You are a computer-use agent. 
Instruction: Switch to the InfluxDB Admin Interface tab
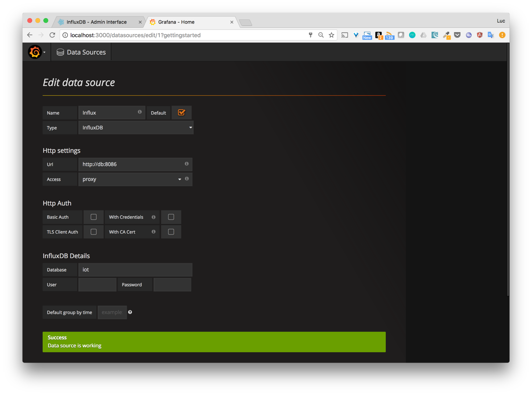pyautogui.click(x=96, y=22)
